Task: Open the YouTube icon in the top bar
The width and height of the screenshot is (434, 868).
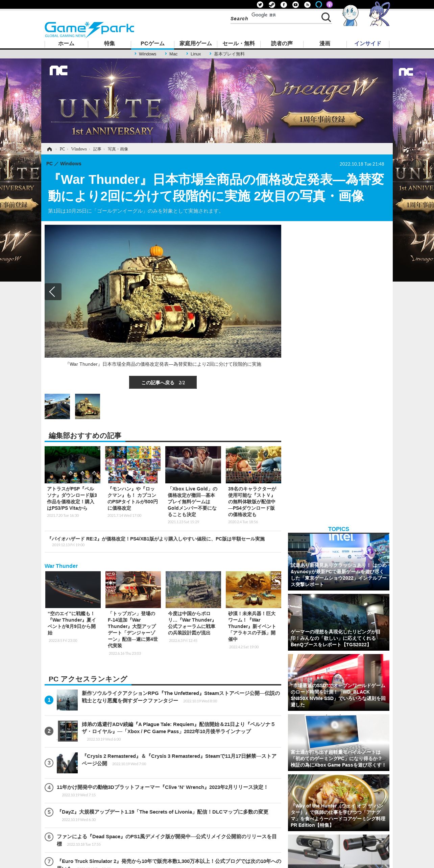Action: click(295, 4)
